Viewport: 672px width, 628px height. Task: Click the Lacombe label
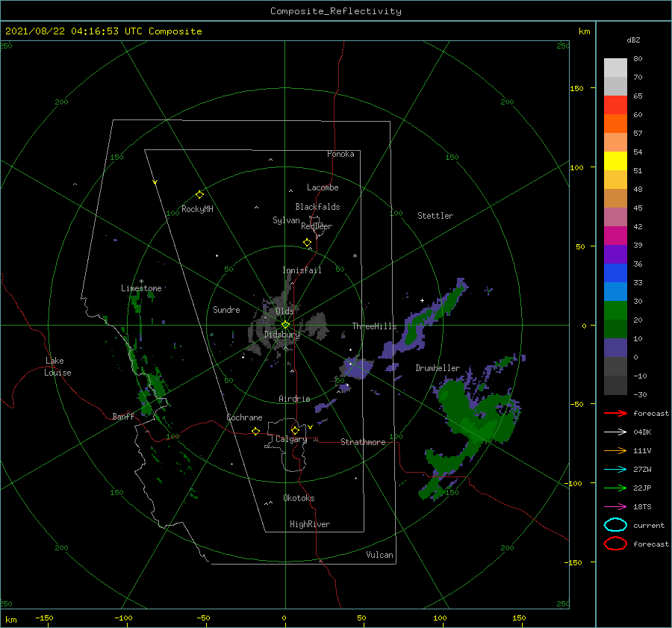(323, 187)
